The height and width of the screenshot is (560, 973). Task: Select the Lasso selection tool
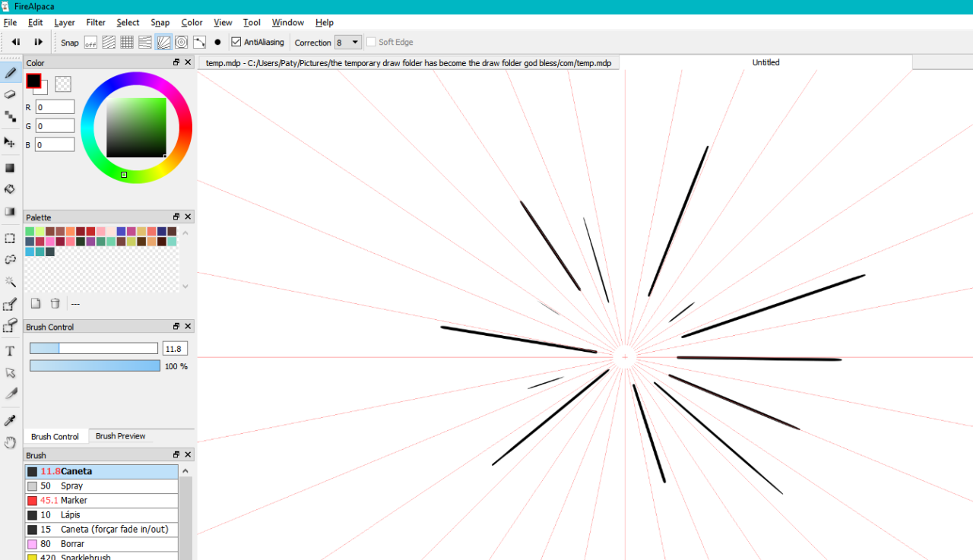coord(11,260)
